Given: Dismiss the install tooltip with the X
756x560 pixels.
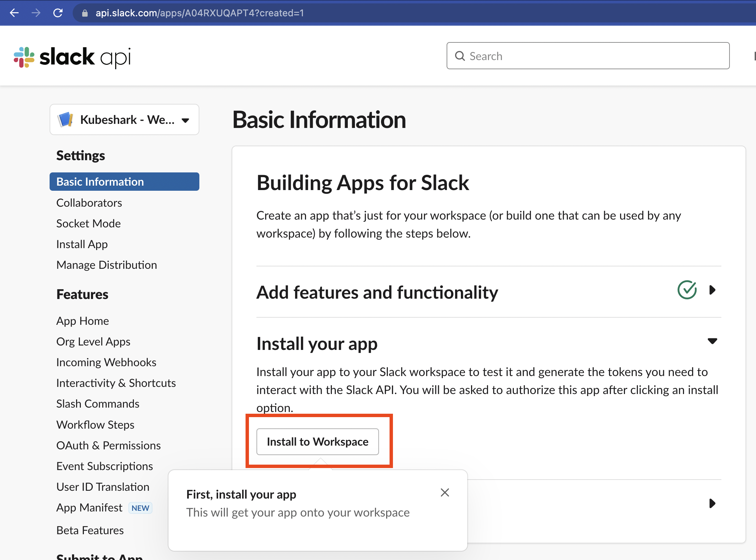Looking at the screenshot, I should [445, 492].
